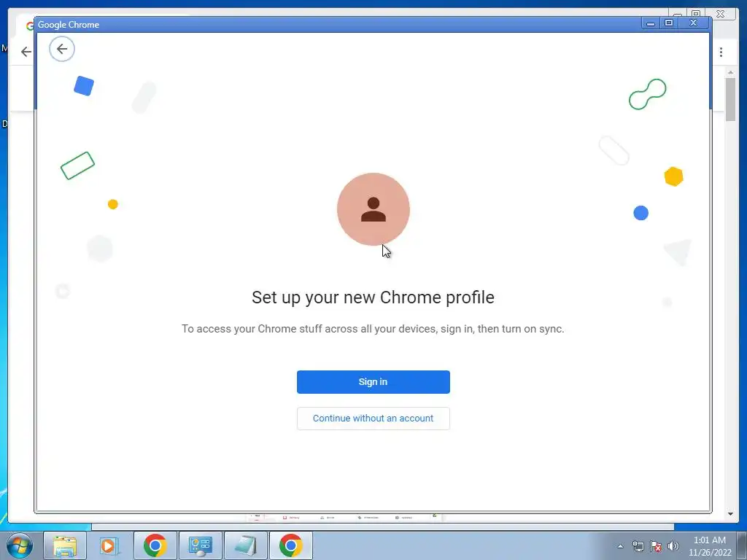Launch Windows Media Player from taskbar

point(109,545)
